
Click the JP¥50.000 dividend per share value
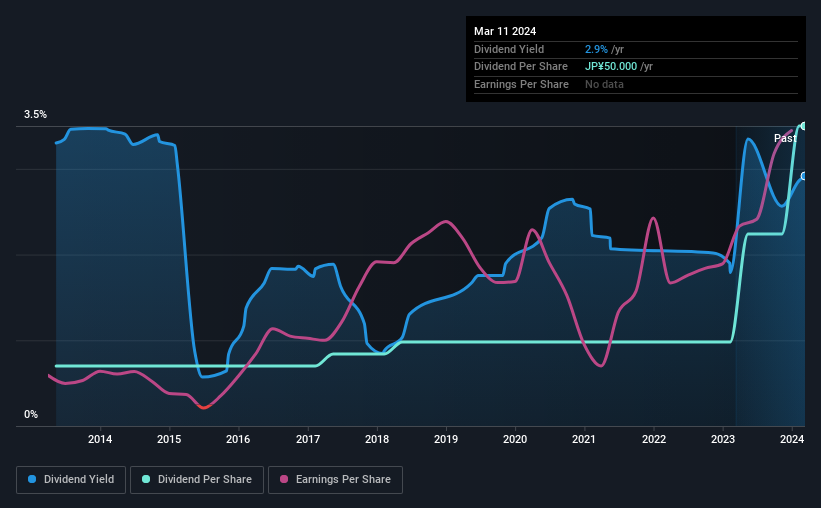pos(611,67)
